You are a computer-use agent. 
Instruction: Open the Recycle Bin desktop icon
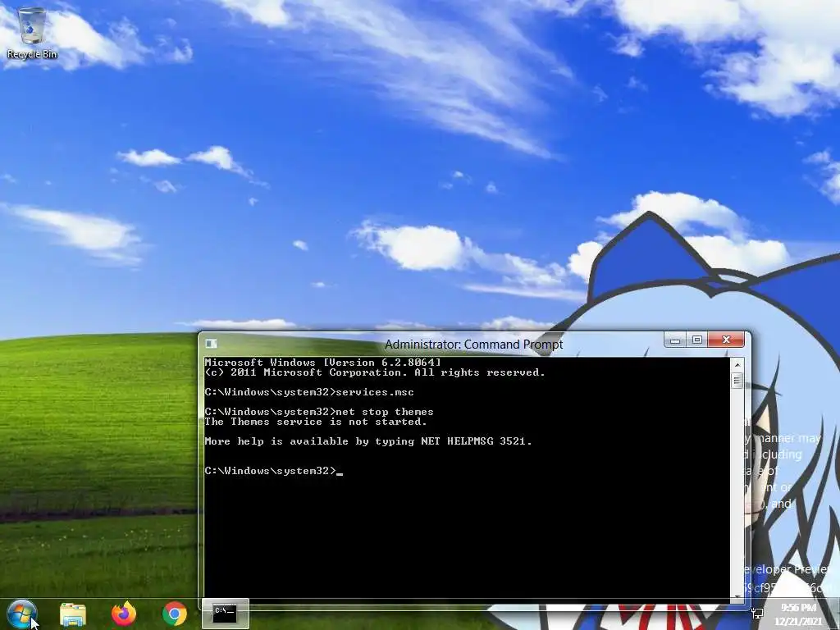coord(32,33)
